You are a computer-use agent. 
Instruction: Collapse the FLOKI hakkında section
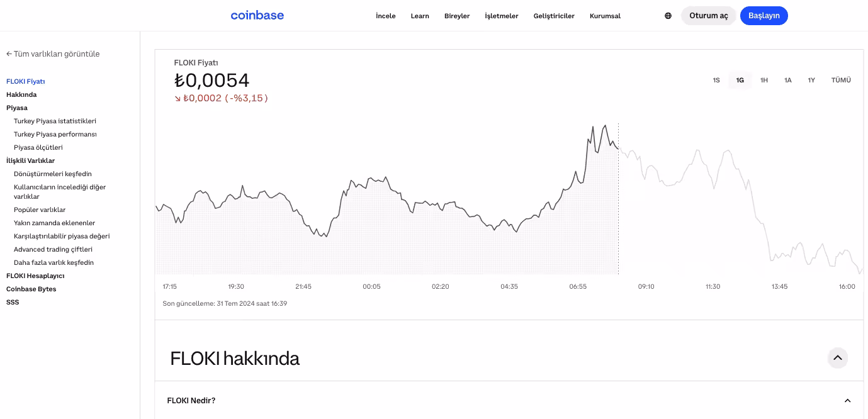(x=837, y=358)
